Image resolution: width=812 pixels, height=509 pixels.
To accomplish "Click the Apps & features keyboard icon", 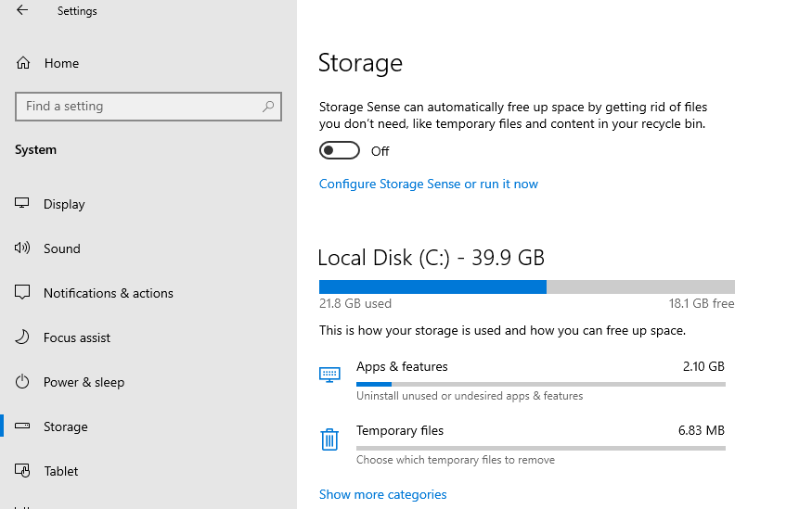I will (329, 375).
